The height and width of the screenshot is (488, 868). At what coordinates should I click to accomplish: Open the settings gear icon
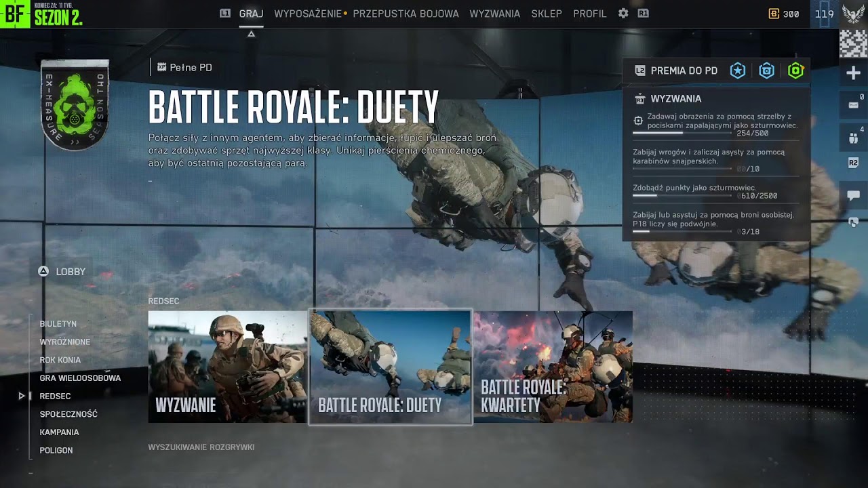coord(623,14)
